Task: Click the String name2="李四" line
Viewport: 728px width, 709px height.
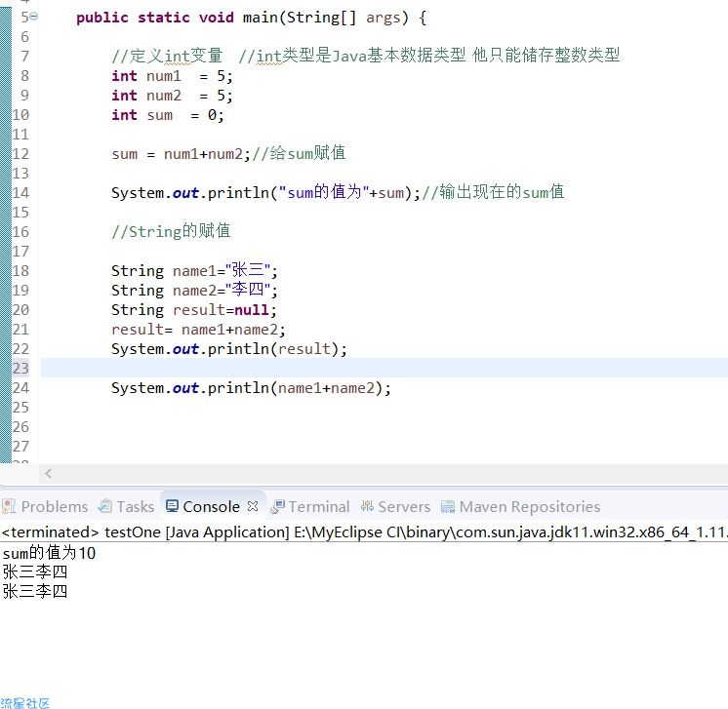Action: pyautogui.click(x=194, y=290)
